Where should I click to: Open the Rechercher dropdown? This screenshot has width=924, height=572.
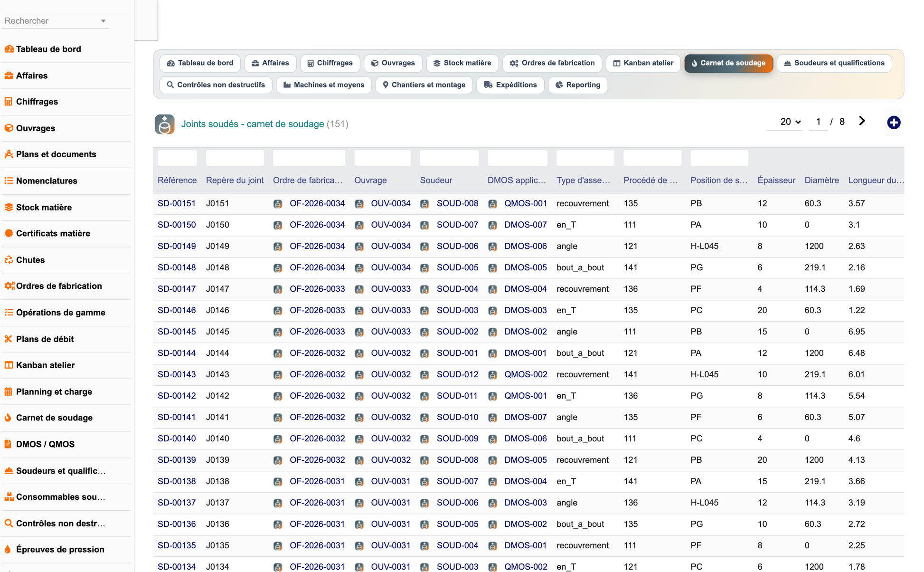pyautogui.click(x=55, y=21)
